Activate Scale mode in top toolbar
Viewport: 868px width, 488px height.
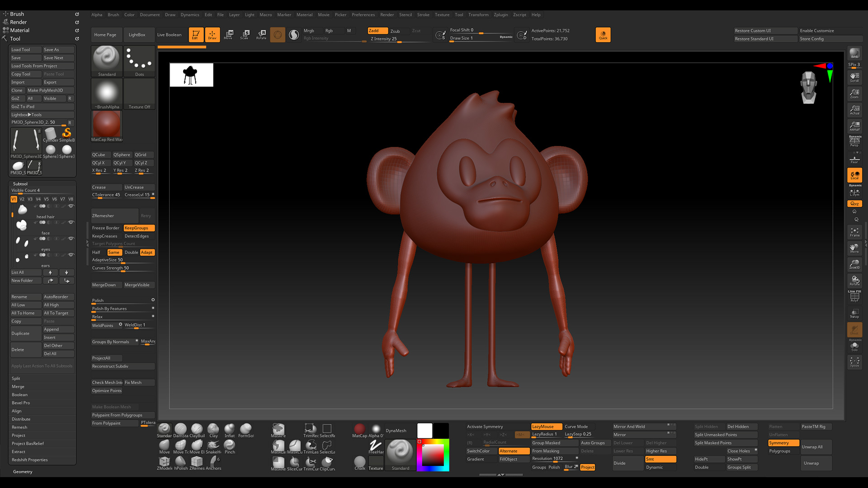(x=245, y=34)
